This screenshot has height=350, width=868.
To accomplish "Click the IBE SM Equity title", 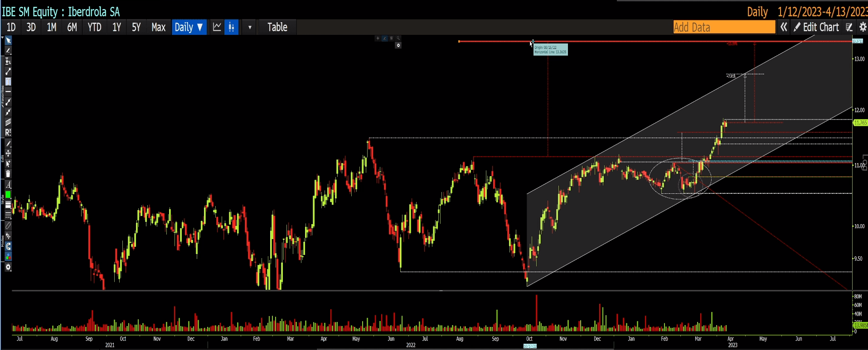I will pyautogui.click(x=61, y=12).
